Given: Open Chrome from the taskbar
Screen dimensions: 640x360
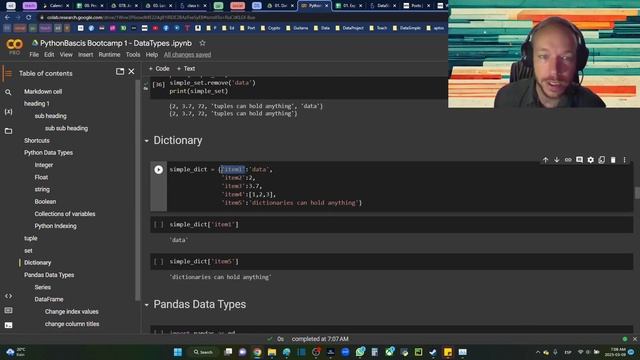Looking at the screenshot, I should click(257, 352).
